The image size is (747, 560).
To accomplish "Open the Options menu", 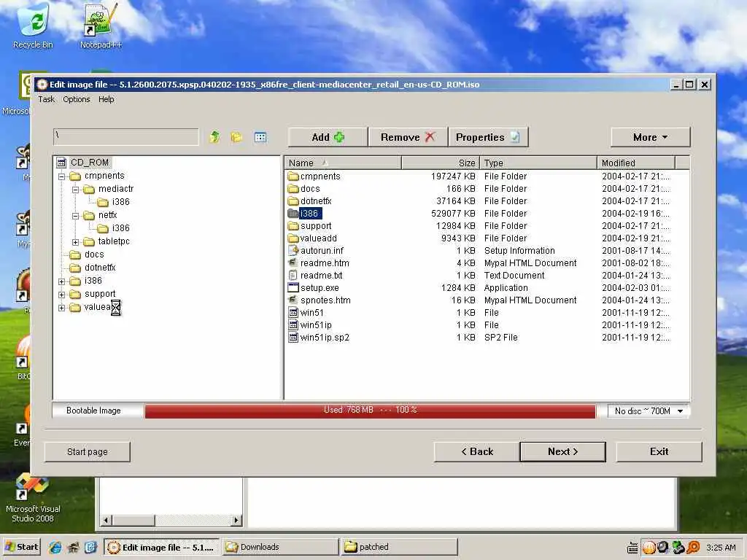I will [x=76, y=99].
